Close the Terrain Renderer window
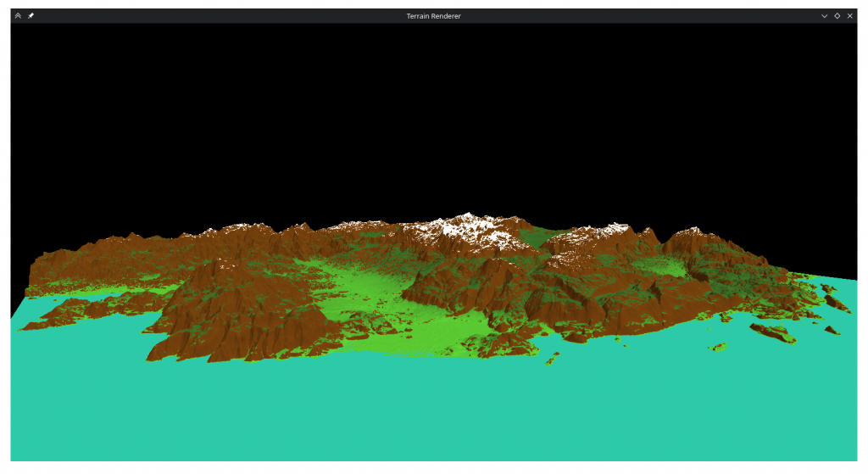The width and height of the screenshot is (868, 474). pos(849,15)
